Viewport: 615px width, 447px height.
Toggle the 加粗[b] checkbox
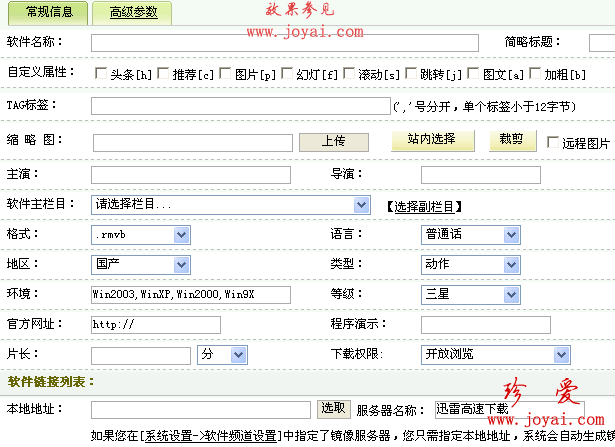click(535, 73)
